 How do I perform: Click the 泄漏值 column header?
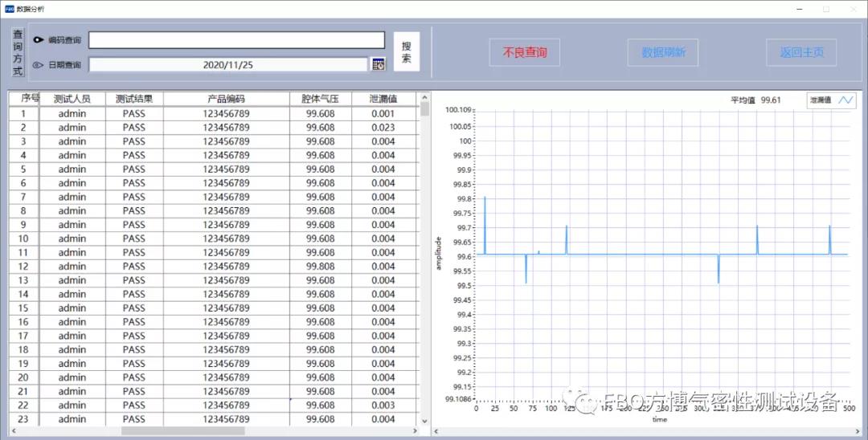click(383, 99)
